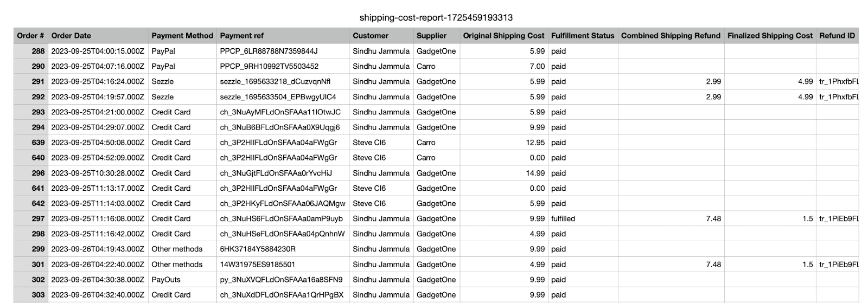Select the Order # column header

point(31,36)
